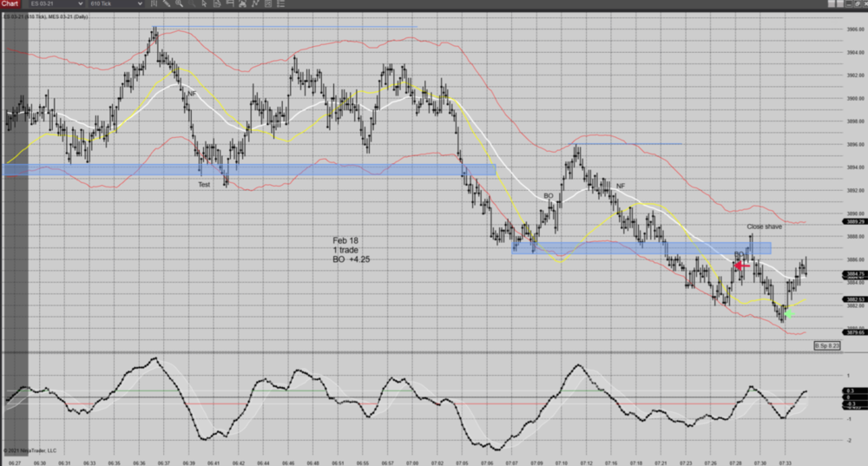Click the Zoom Out magnifier icon
This screenshot has width=868, height=466.
(x=191, y=4)
